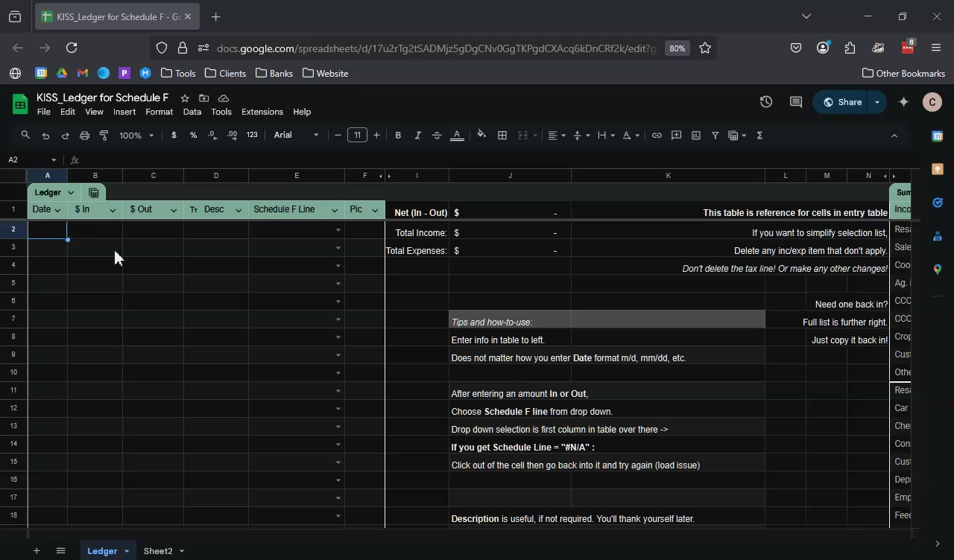Viewport: 954px width, 560px height.
Task: Switch to the Sheet2 tab
Action: click(158, 551)
